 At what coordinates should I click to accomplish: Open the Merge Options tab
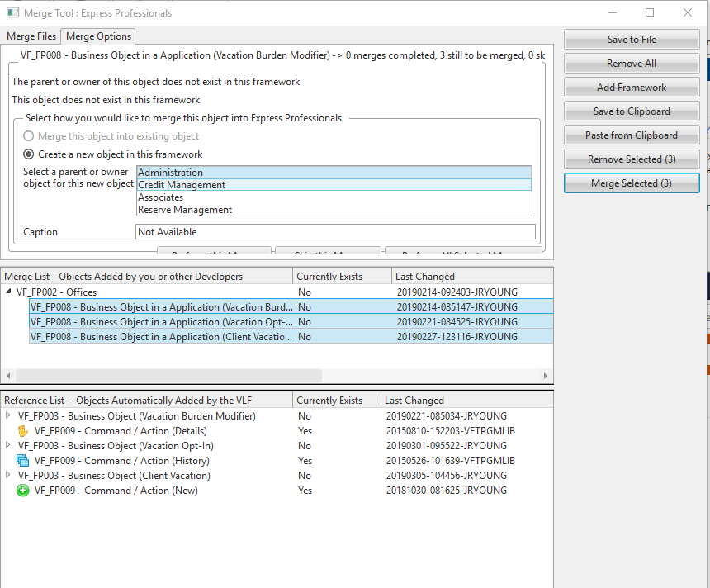pos(97,36)
